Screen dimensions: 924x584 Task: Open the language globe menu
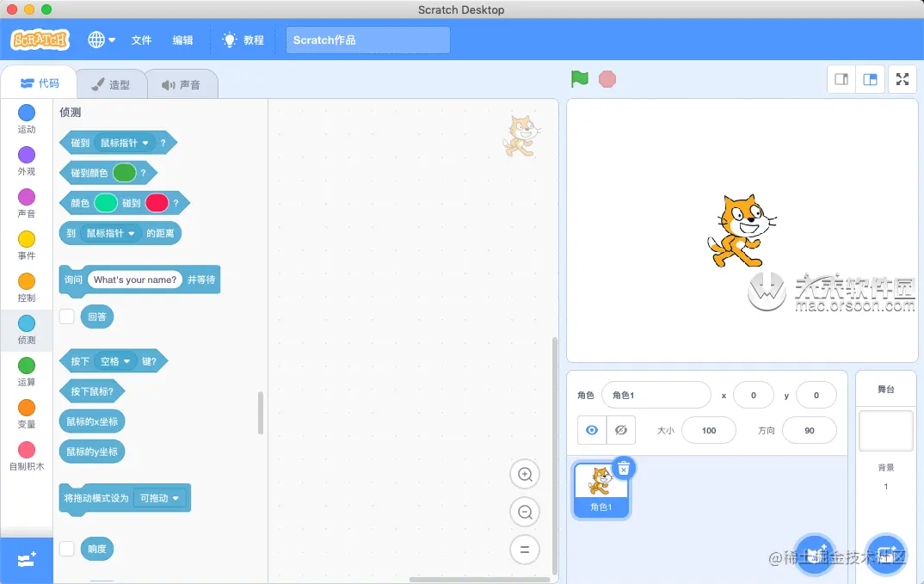(102, 40)
